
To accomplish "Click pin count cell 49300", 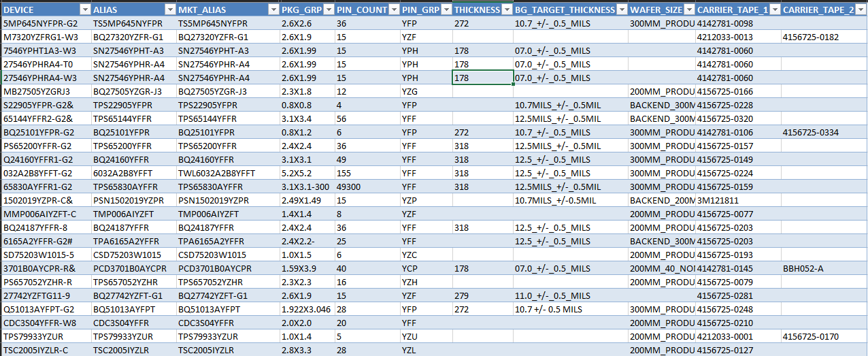I will coord(367,187).
